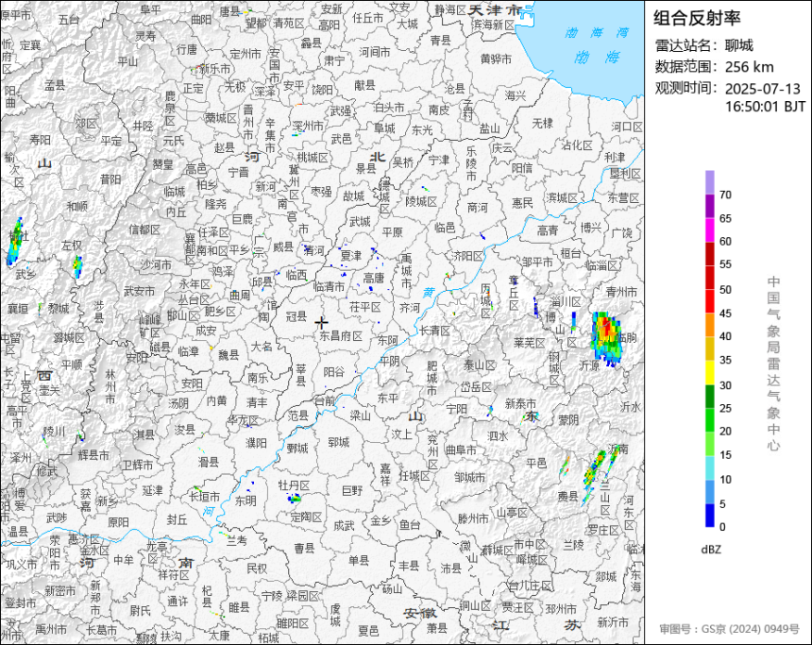
Task: Click the 长垣市 map label
Action: click(204, 497)
